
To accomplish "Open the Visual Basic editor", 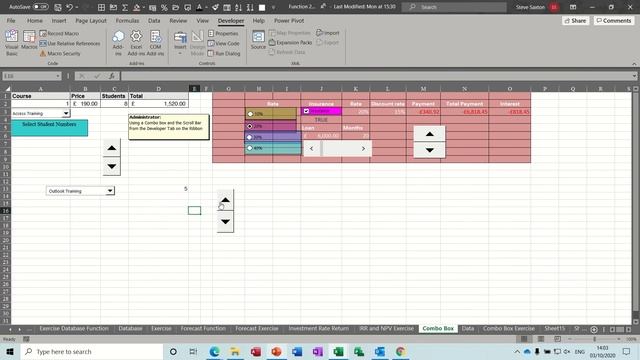I will coord(12,42).
